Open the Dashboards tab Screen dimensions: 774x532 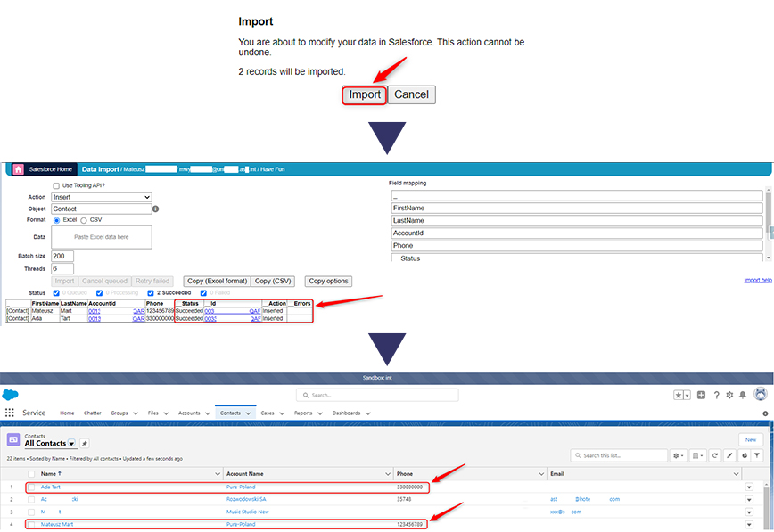tap(346, 413)
